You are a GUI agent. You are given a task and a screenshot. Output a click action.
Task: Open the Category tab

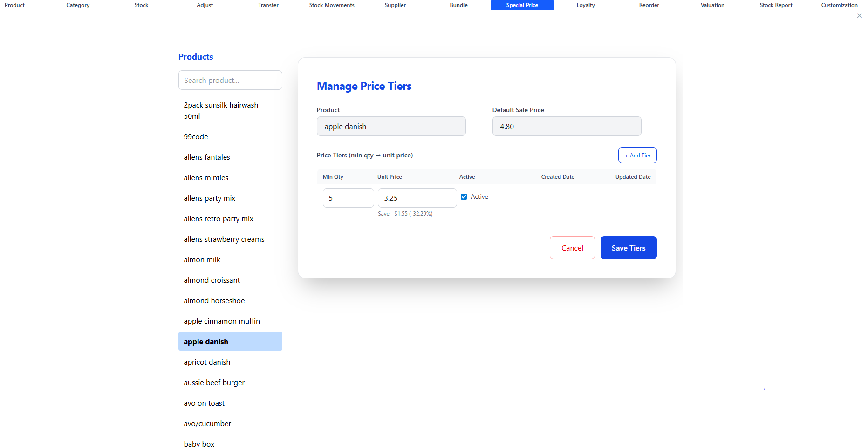click(x=78, y=5)
